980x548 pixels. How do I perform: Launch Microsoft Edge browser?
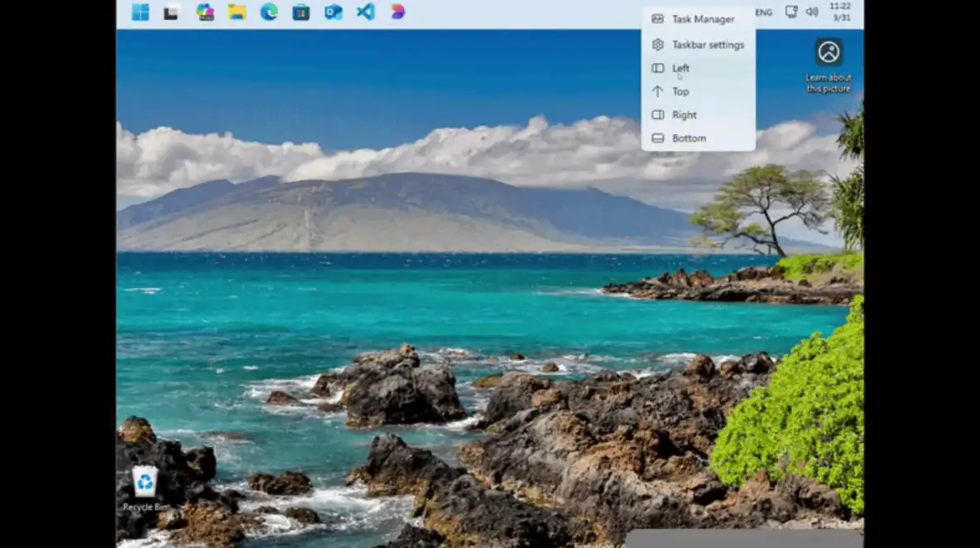pos(269,12)
